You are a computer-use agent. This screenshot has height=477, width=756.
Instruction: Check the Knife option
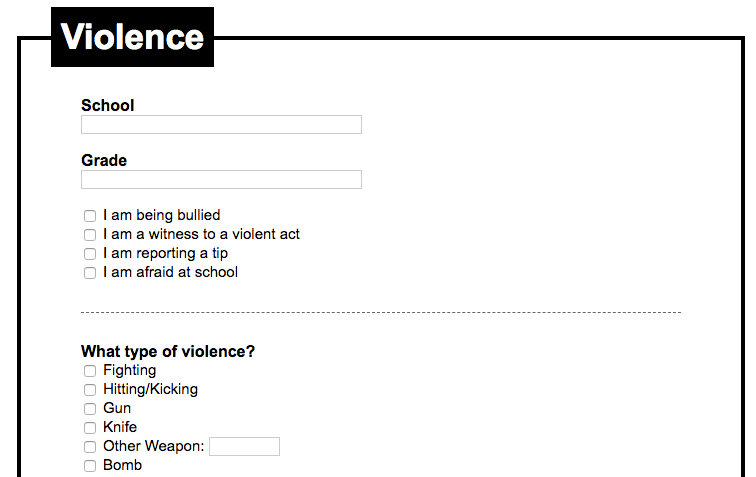click(x=90, y=428)
